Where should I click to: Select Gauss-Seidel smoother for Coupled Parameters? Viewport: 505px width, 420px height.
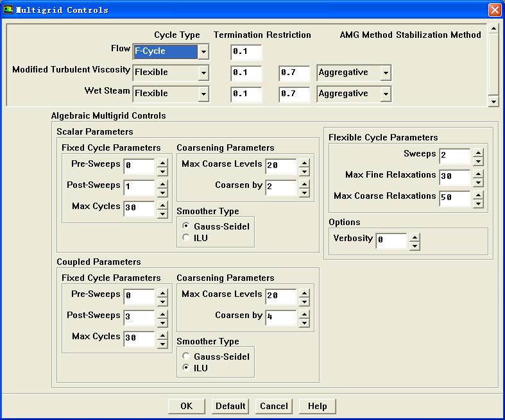(x=187, y=357)
